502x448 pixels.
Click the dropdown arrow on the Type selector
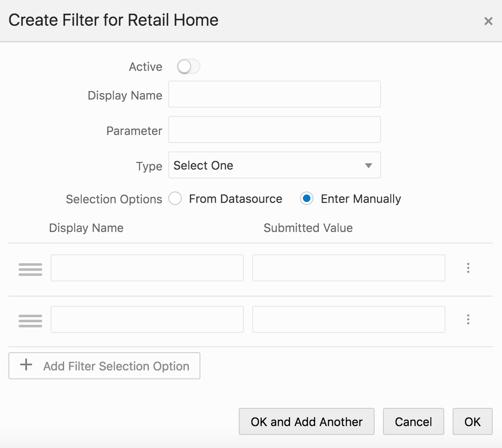click(x=368, y=165)
